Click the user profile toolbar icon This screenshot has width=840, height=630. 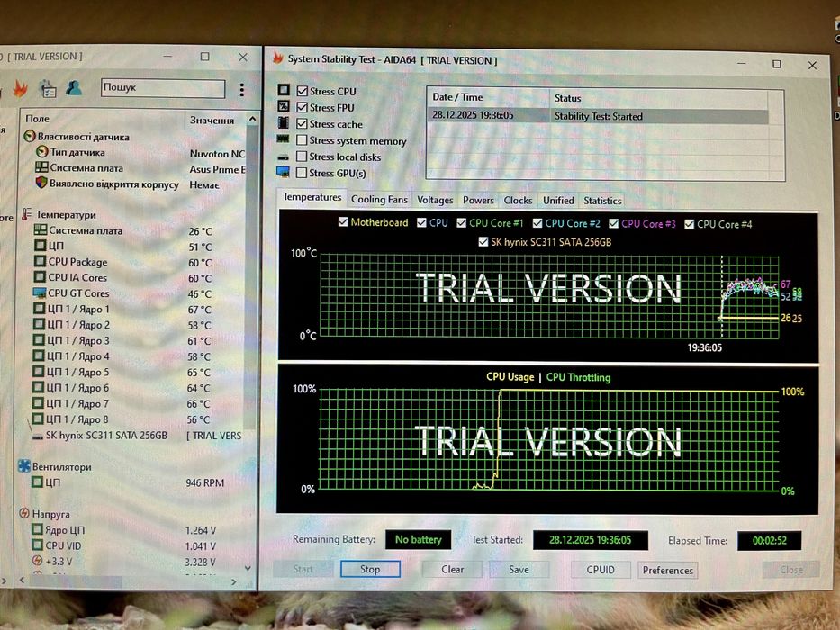(74, 88)
